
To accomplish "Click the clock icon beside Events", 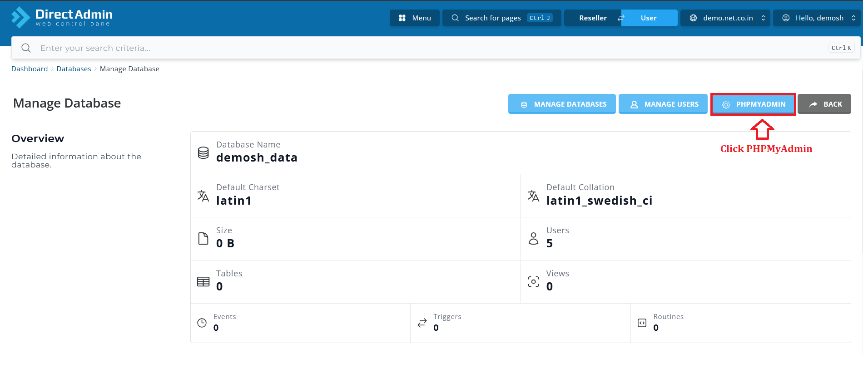I will click(202, 323).
